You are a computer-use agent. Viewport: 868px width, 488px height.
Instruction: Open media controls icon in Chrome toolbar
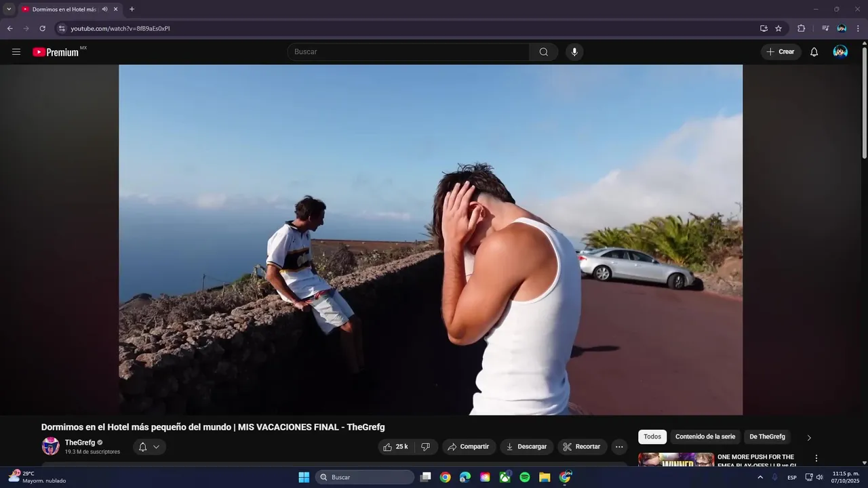click(825, 28)
